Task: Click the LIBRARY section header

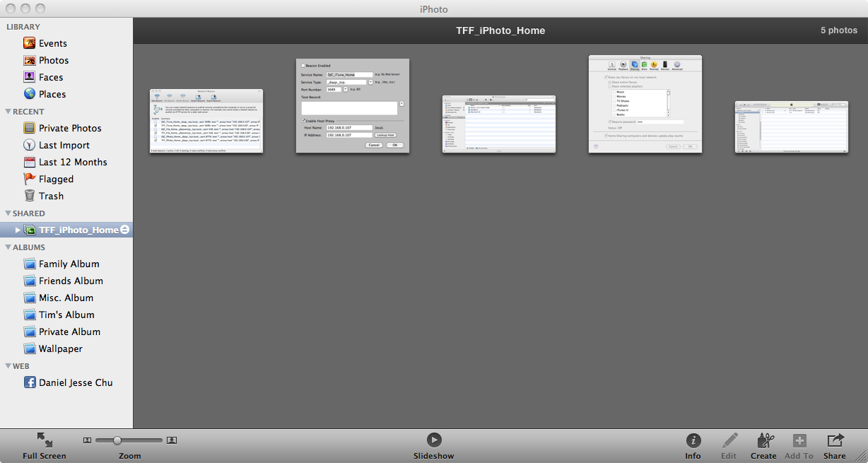Action: pos(23,27)
